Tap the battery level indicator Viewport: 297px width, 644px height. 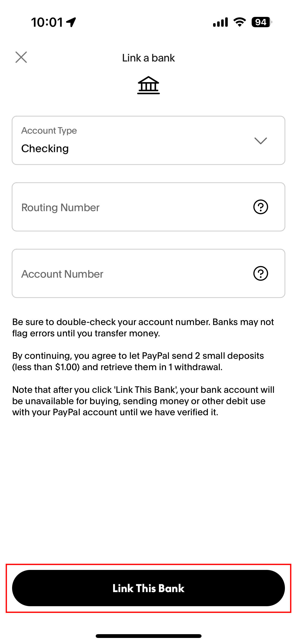[261, 22]
